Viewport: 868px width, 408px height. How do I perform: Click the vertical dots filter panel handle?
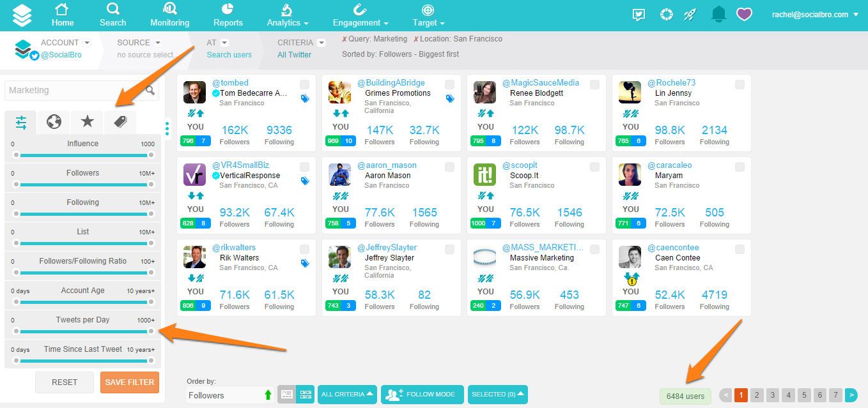point(167,128)
